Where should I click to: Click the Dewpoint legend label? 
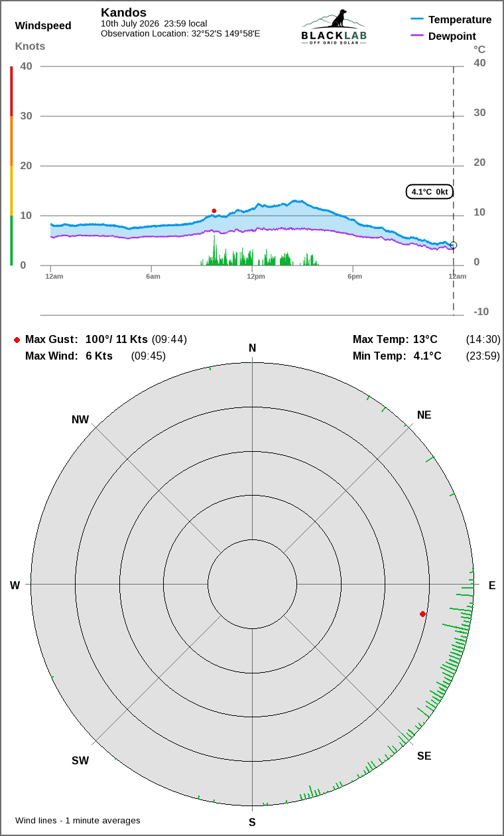click(x=452, y=36)
